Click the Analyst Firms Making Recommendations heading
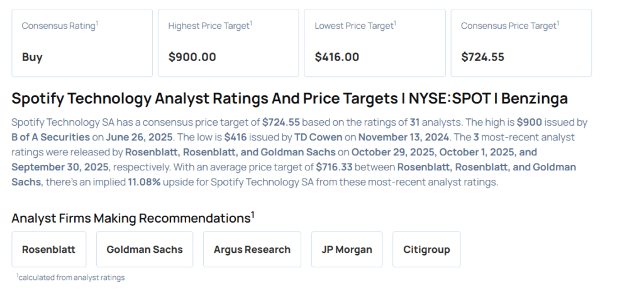This screenshot has width=644, height=300. point(132,218)
